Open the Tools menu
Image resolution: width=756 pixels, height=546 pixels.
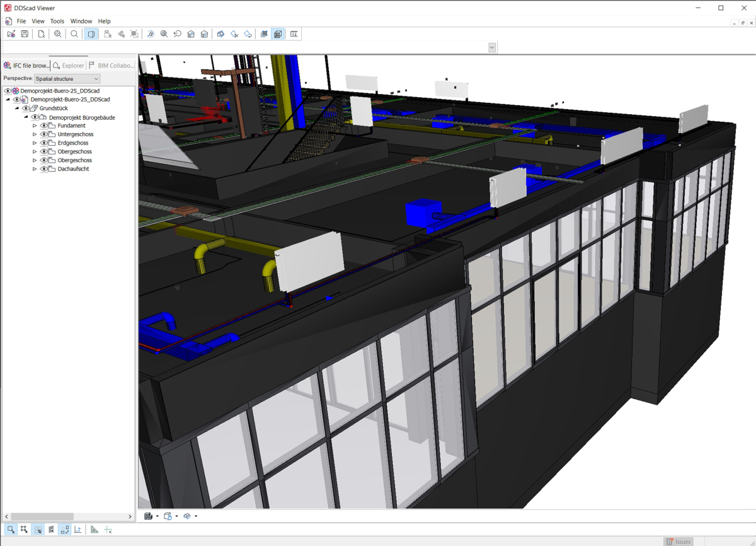pyautogui.click(x=57, y=21)
